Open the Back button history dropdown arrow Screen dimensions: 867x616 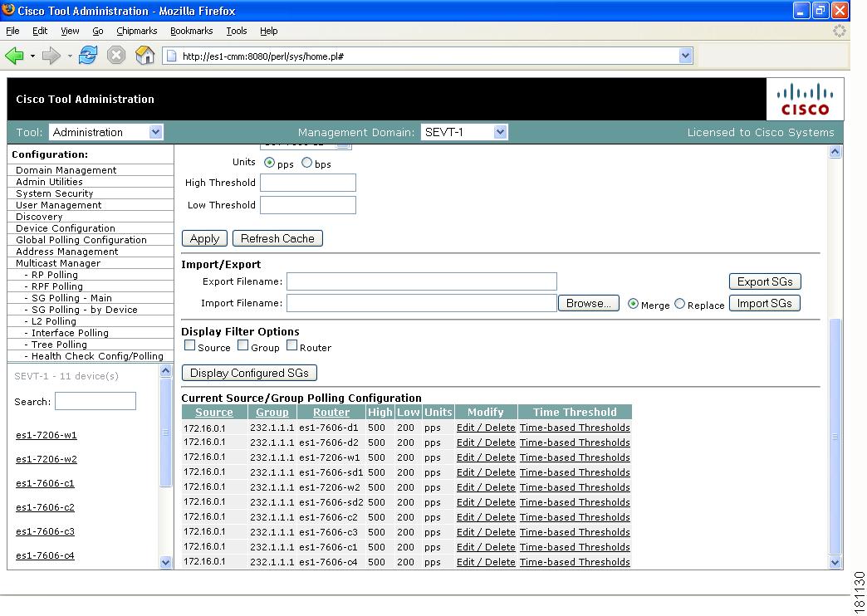coord(32,56)
